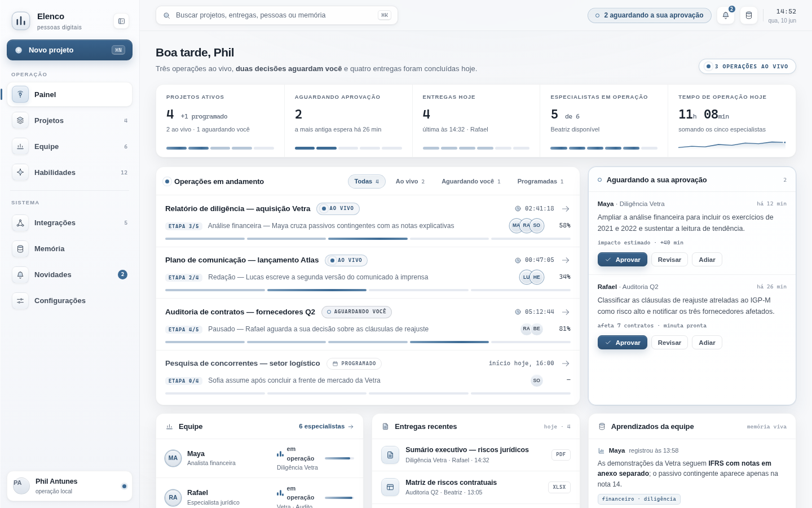Switch to the Aguardando você filter
This screenshot has height=508, width=812.
471,181
